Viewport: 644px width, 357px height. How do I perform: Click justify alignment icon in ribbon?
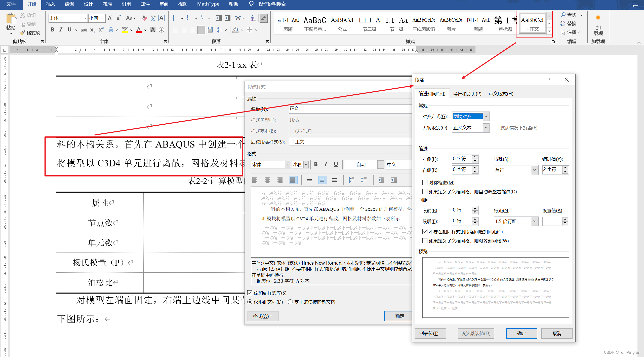click(x=201, y=30)
